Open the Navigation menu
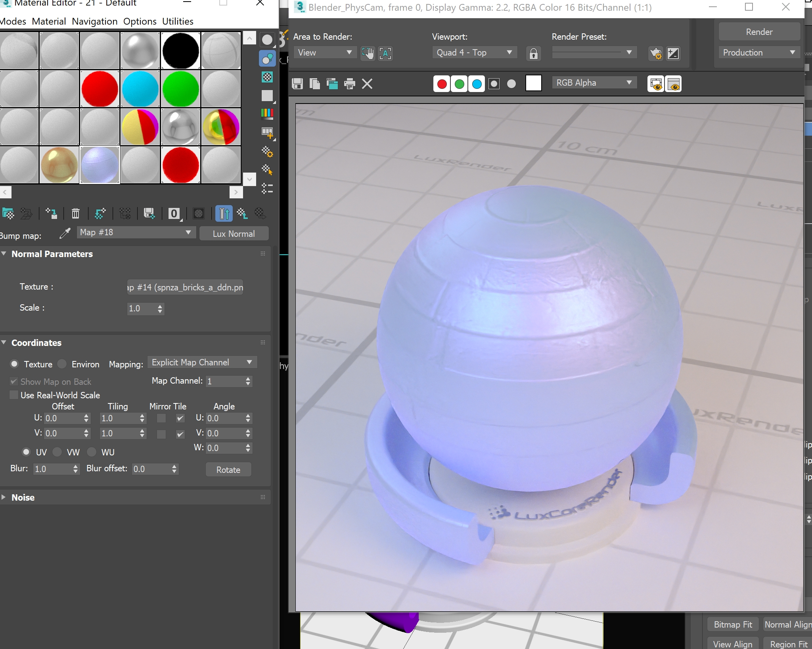The height and width of the screenshot is (649, 812). (x=94, y=21)
